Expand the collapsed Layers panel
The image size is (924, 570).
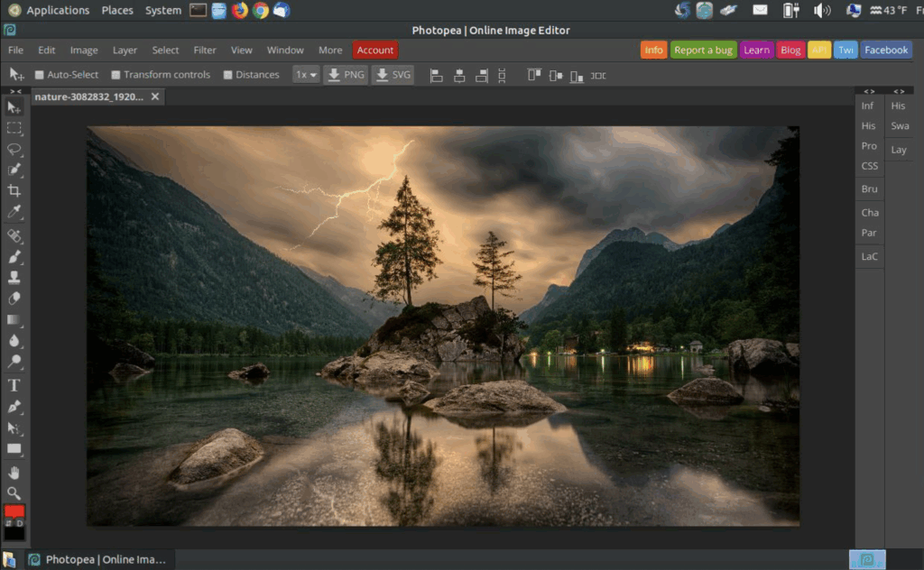(899, 150)
